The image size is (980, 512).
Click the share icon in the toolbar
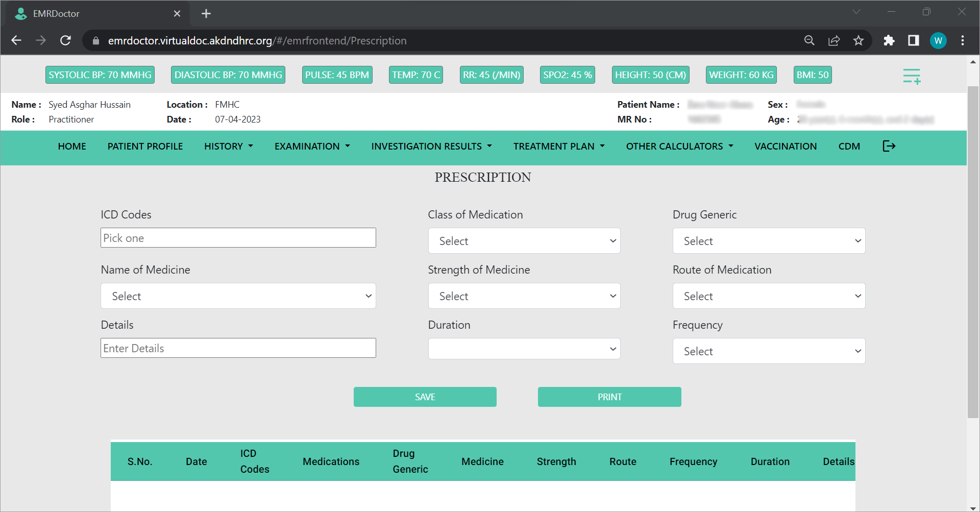(834, 40)
